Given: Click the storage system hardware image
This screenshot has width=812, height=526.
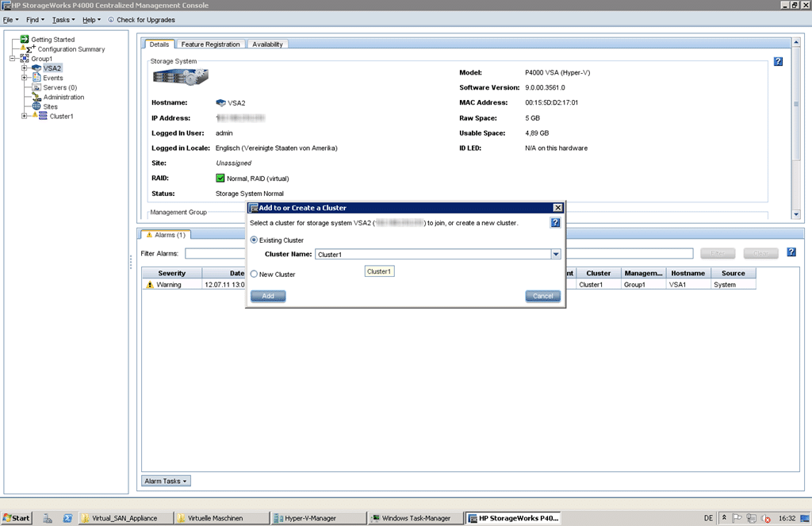Looking at the screenshot, I should coord(180,78).
